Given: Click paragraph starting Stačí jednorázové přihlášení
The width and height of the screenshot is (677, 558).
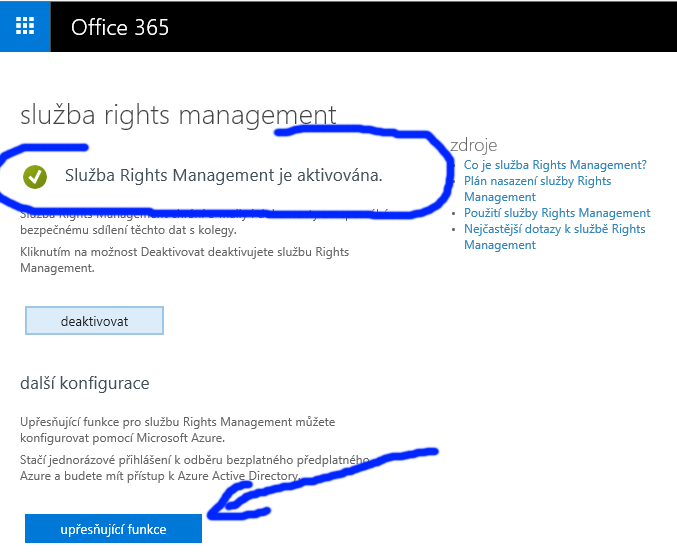Looking at the screenshot, I should (x=194, y=468).
